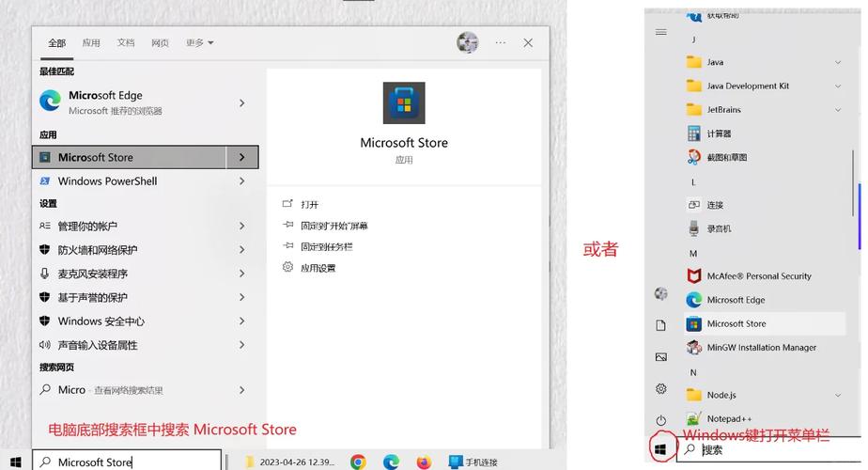Switch to the 全部 search tab
This screenshot has width=868, height=470.
(56, 43)
